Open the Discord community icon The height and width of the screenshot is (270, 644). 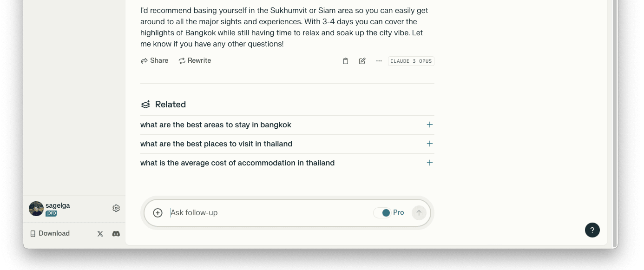click(116, 234)
